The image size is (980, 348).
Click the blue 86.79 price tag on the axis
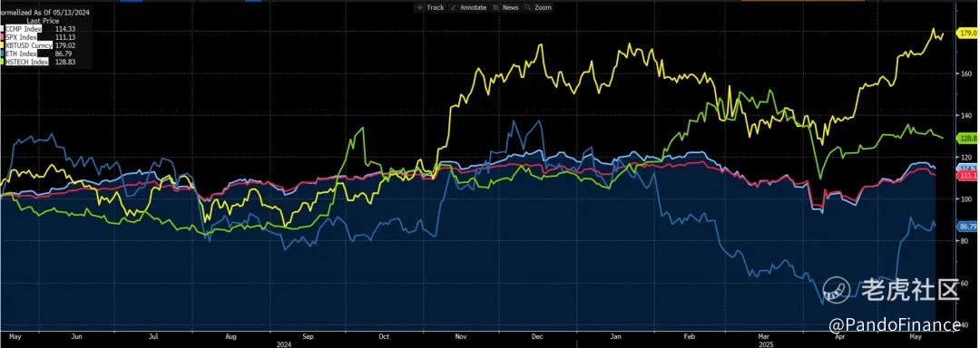[967, 227]
